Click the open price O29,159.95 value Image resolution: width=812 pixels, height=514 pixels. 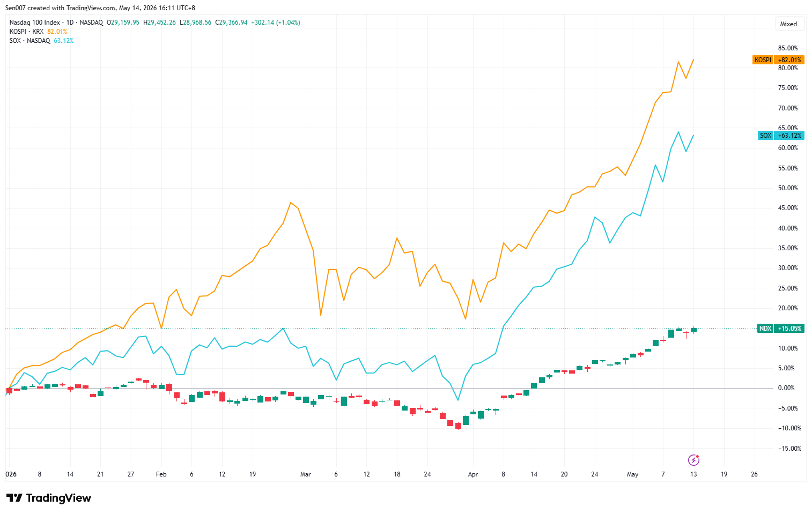click(123, 23)
